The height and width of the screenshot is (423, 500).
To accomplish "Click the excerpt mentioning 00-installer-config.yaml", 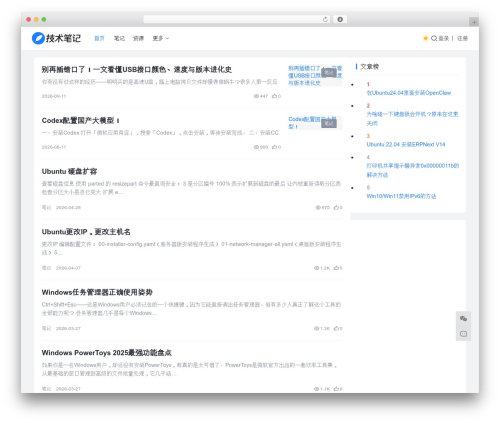I will (x=191, y=248).
